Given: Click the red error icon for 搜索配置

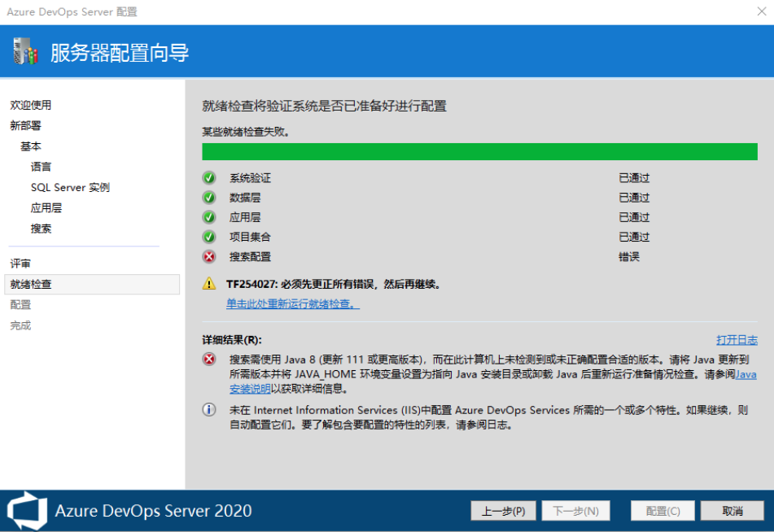Looking at the screenshot, I should 209,256.
